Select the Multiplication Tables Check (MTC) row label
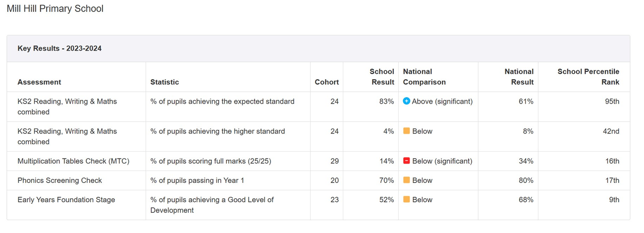 coord(73,161)
